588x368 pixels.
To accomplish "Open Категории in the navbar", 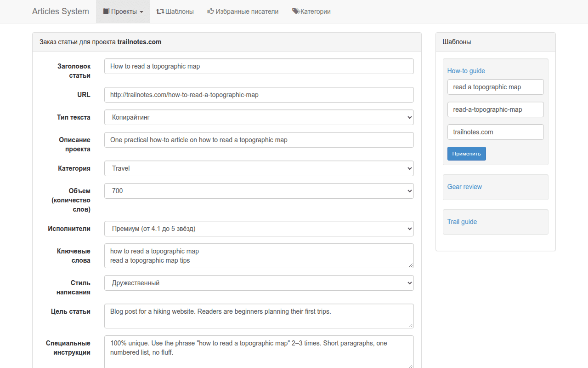I will pyautogui.click(x=311, y=11).
